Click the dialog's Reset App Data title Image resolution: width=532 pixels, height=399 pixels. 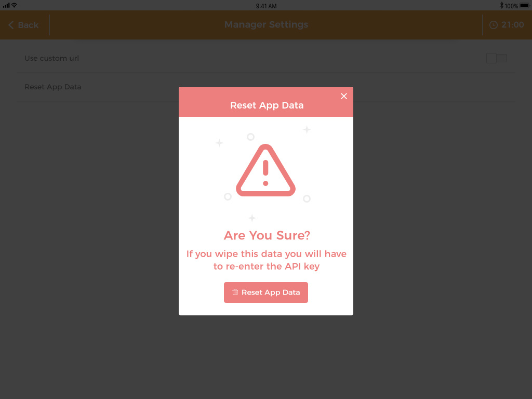[x=267, y=105]
